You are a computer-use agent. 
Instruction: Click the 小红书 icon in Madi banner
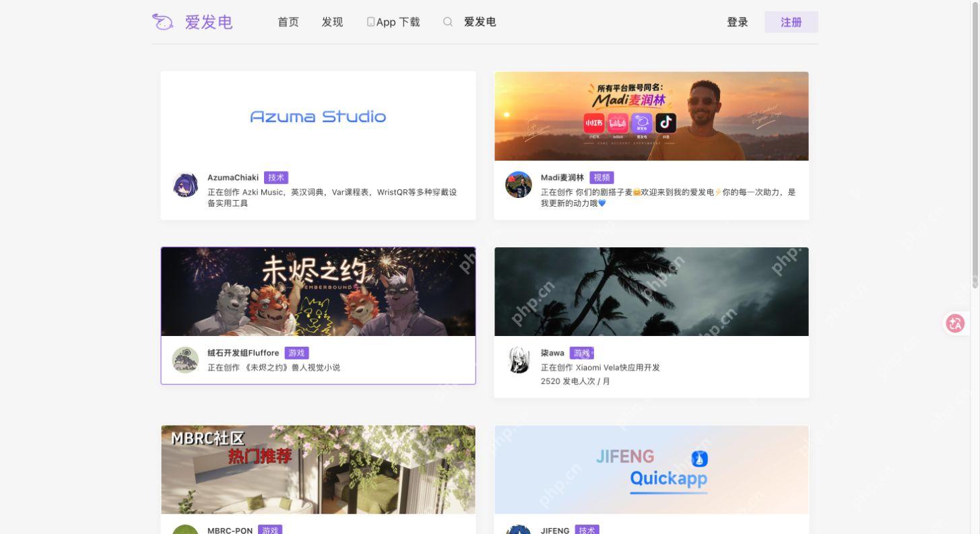tap(593, 123)
